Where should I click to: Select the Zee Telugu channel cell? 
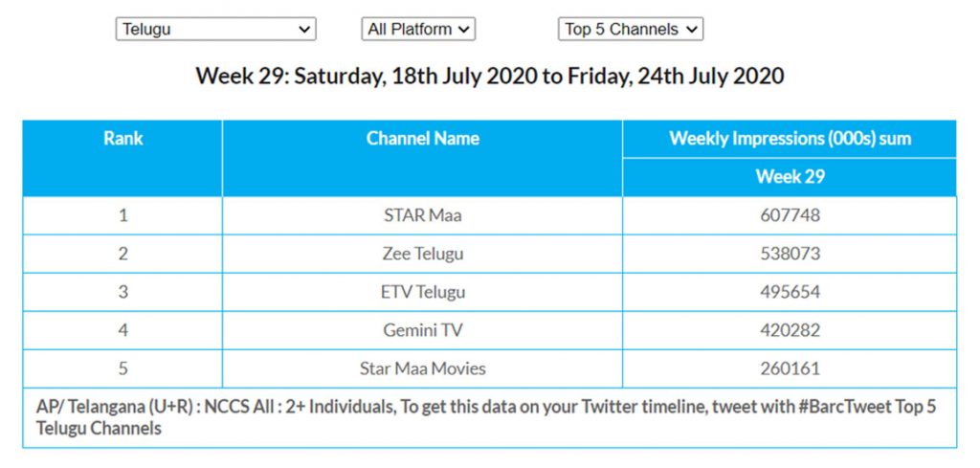pos(422,254)
